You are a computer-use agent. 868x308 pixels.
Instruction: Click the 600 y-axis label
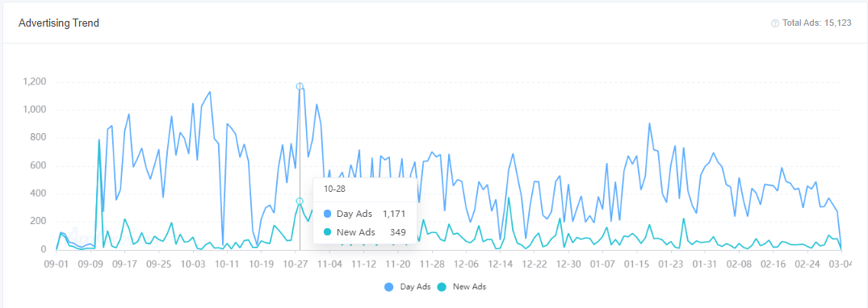(39, 166)
